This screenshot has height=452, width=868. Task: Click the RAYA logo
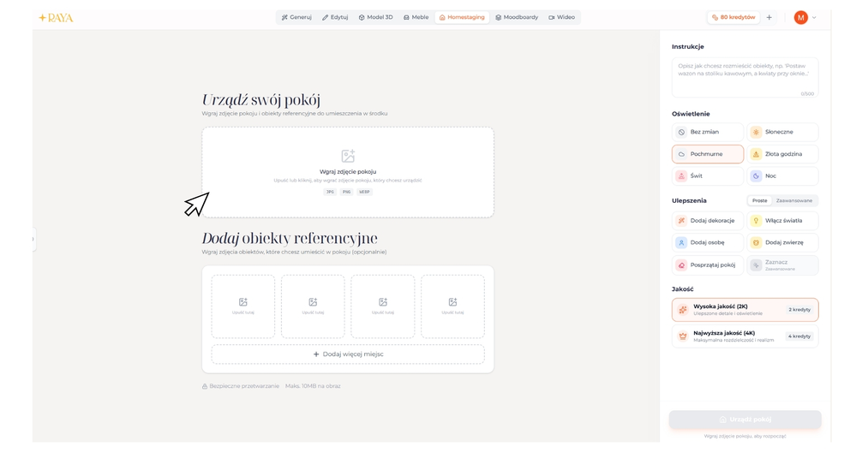coord(56,18)
